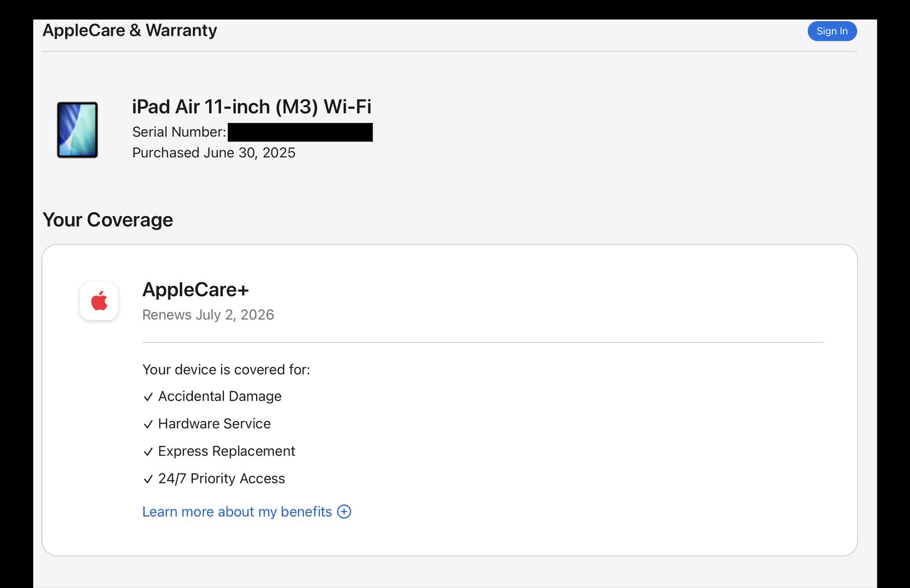Click the plus circle expand icon
Viewport: 910px width, 588px height.
click(344, 512)
